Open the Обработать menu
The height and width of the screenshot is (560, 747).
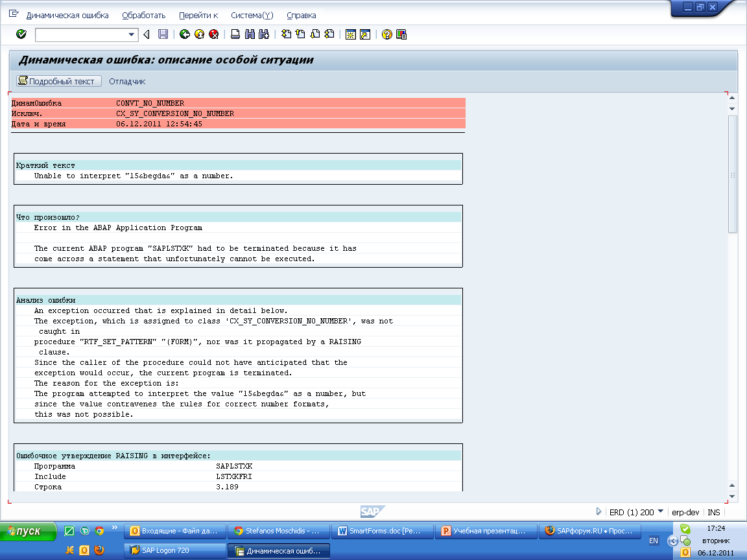144,16
